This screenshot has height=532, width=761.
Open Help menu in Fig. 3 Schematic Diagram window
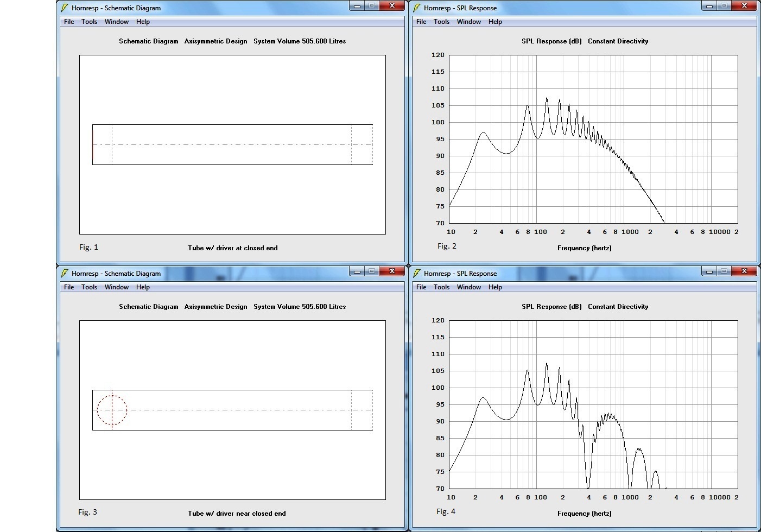click(x=143, y=287)
